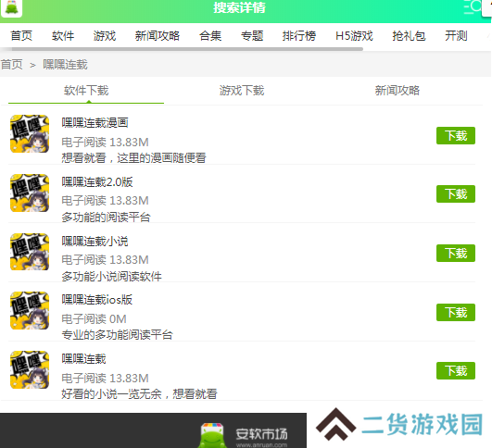Screen dimensions: 492x448
Task: Open the 排行榜 navigation item
Action: [x=299, y=36]
